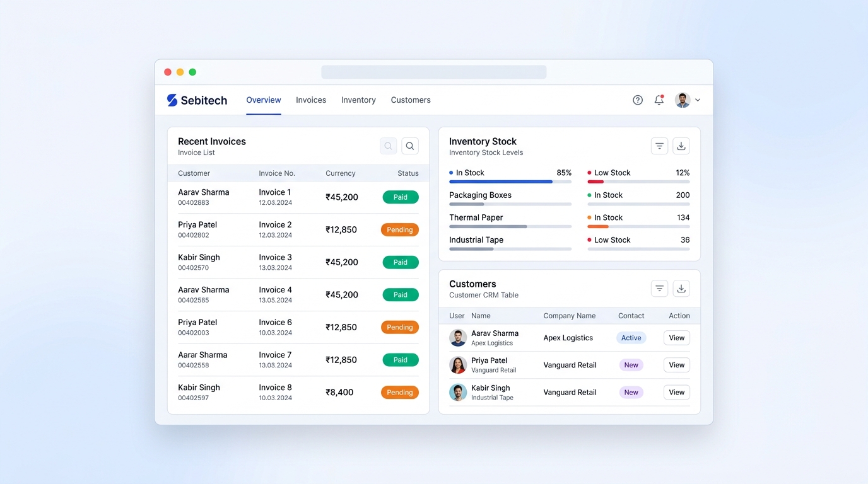Click the Low Stock 12% progress bar
This screenshot has height=484, width=868.
638,182
